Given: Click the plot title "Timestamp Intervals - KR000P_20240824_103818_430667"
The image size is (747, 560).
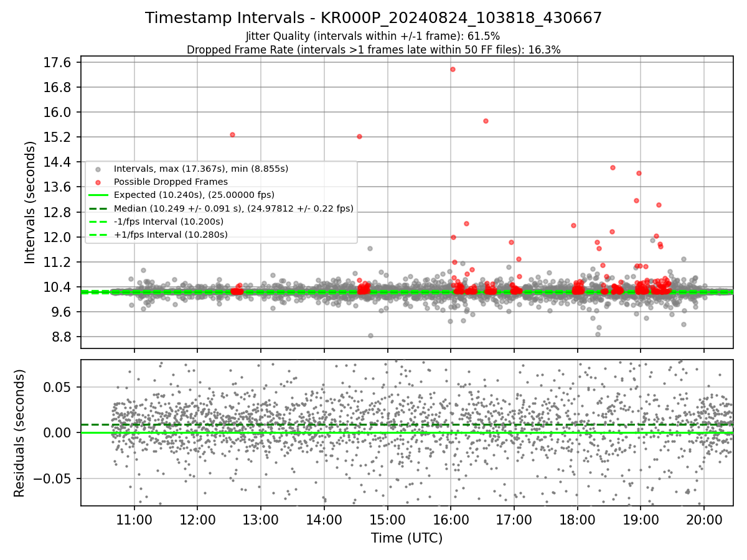Looking at the screenshot, I should tap(374, 18).
